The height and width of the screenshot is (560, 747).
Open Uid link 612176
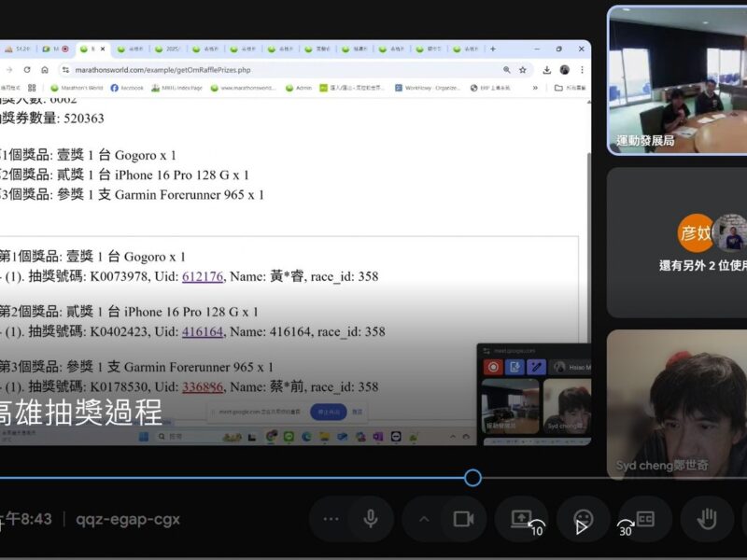pyautogui.click(x=203, y=276)
